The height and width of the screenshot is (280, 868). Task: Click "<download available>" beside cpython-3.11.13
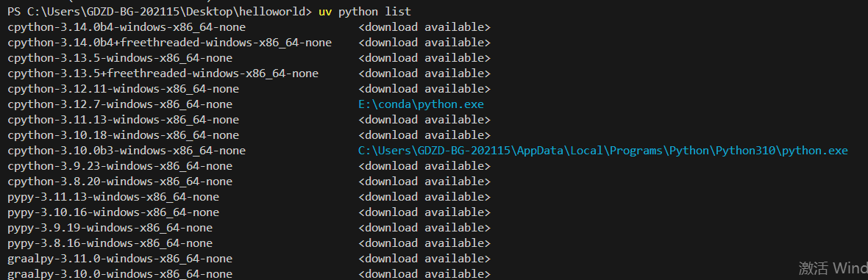tap(424, 120)
